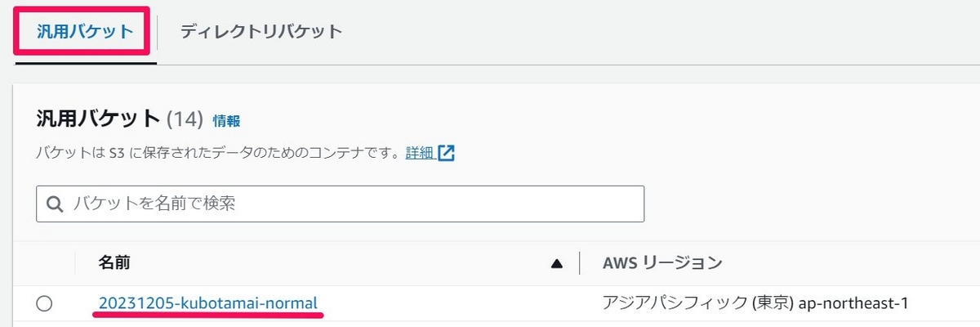Select the radio button for 20231205-kubotamai-normal

click(45, 304)
